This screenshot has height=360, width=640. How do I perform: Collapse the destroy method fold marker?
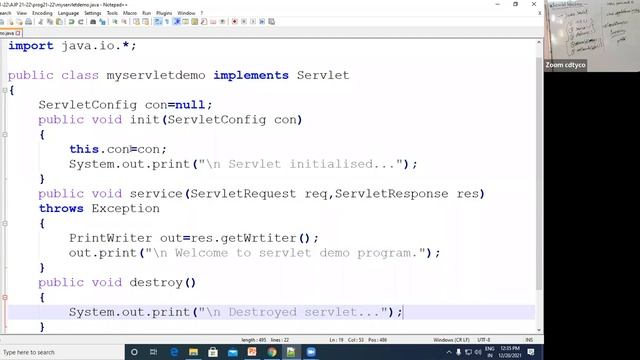pyautogui.click(x=5, y=297)
